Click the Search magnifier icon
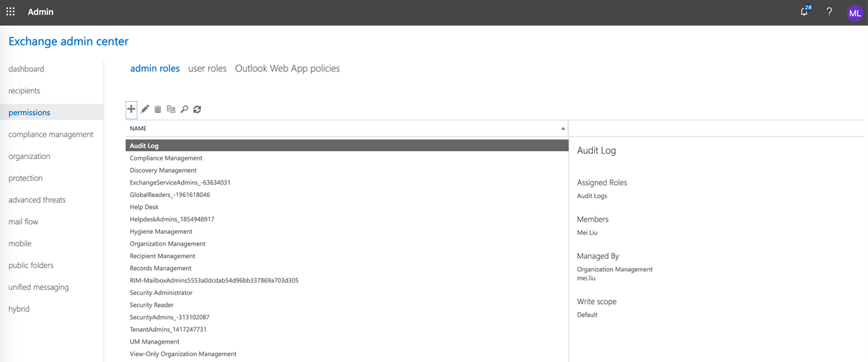 click(184, 109)
